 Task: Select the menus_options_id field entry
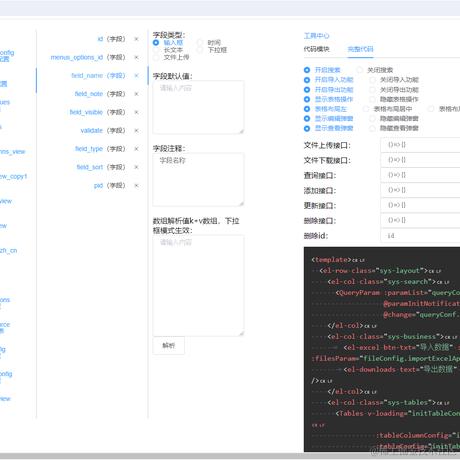[88, 57]
